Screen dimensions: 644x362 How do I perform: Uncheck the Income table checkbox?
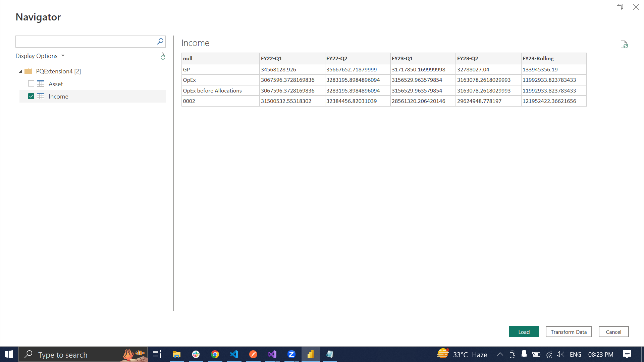(31, 97)
